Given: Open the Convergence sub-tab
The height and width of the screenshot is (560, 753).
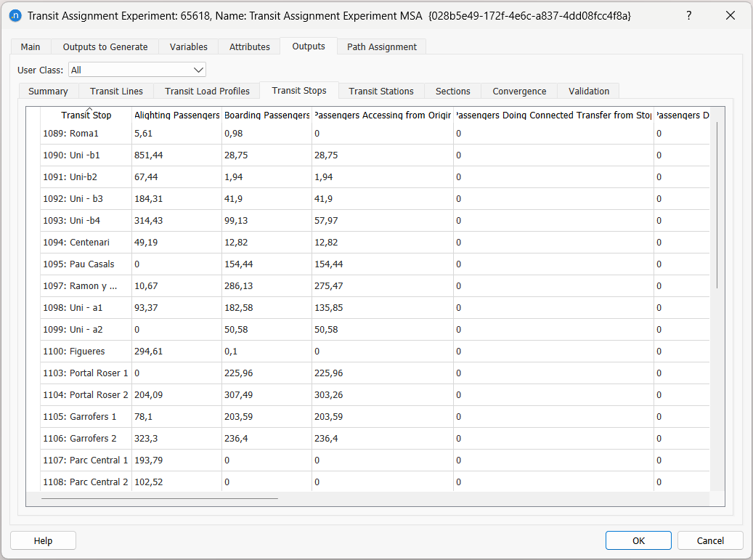Looking at the screenshot, I should click(518, 91).
